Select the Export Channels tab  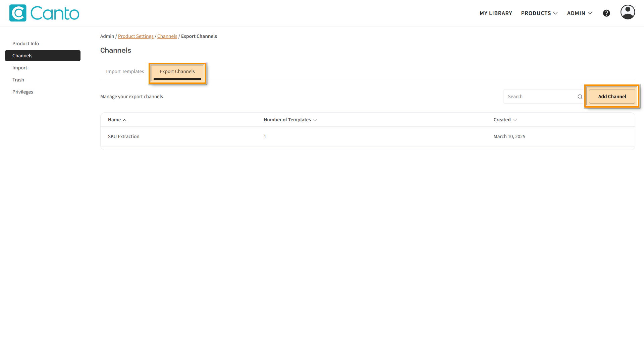point(177,71)
